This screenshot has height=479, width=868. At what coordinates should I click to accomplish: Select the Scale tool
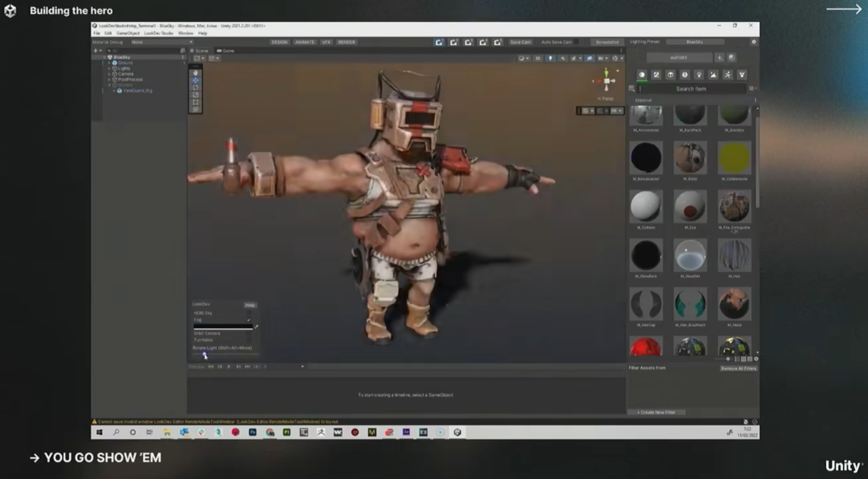196,95
